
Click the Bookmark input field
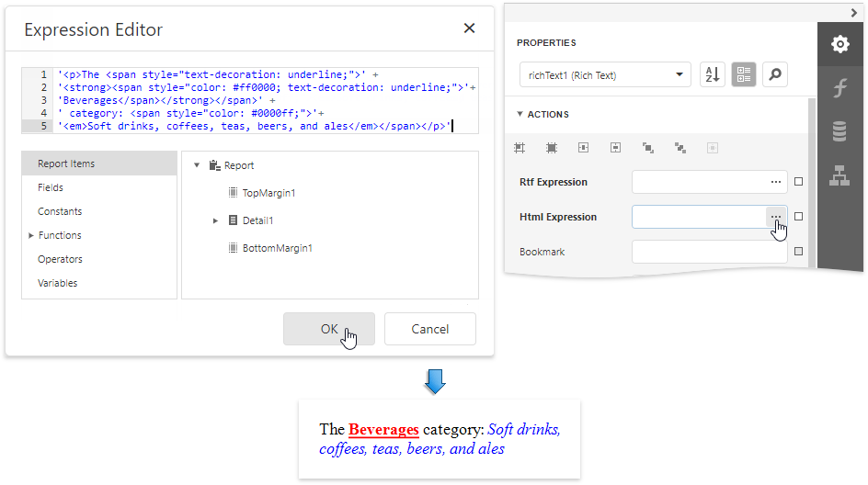(709, 252)
